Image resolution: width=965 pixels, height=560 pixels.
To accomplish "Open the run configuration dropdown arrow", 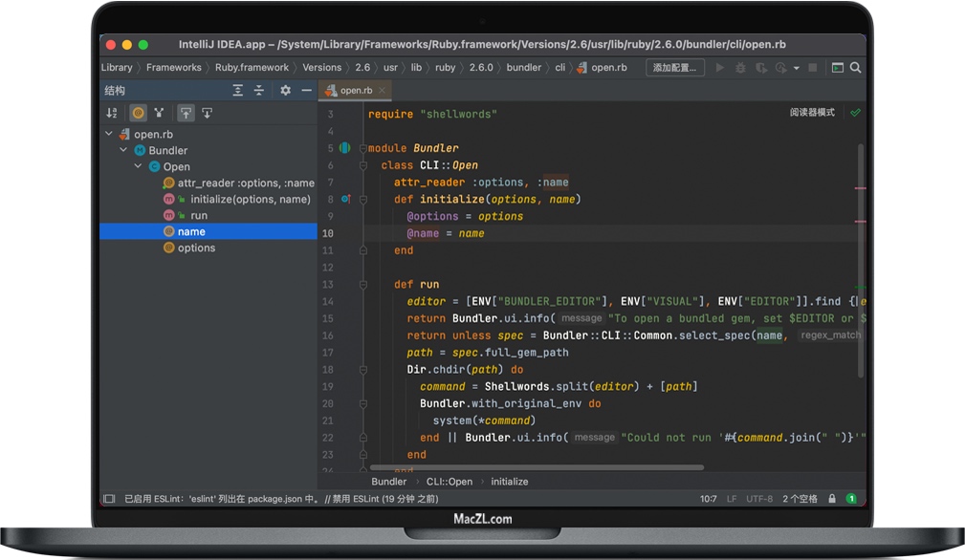I will coord(796,68).
